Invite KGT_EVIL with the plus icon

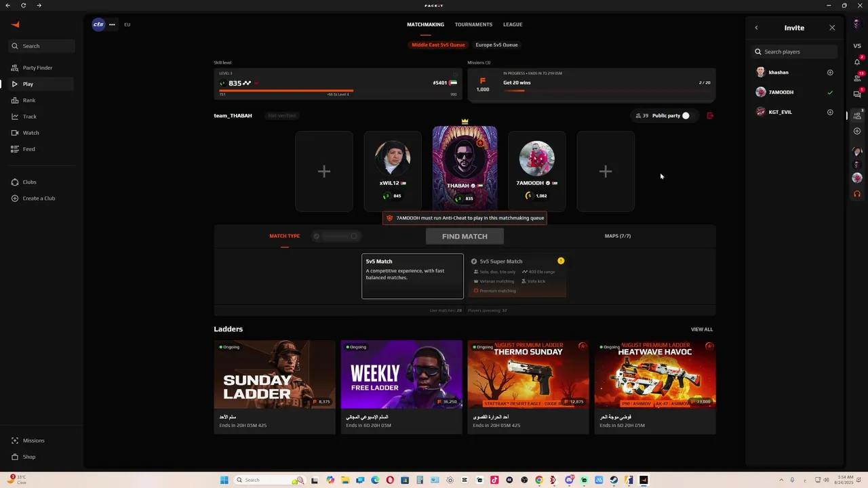[830, 113]
